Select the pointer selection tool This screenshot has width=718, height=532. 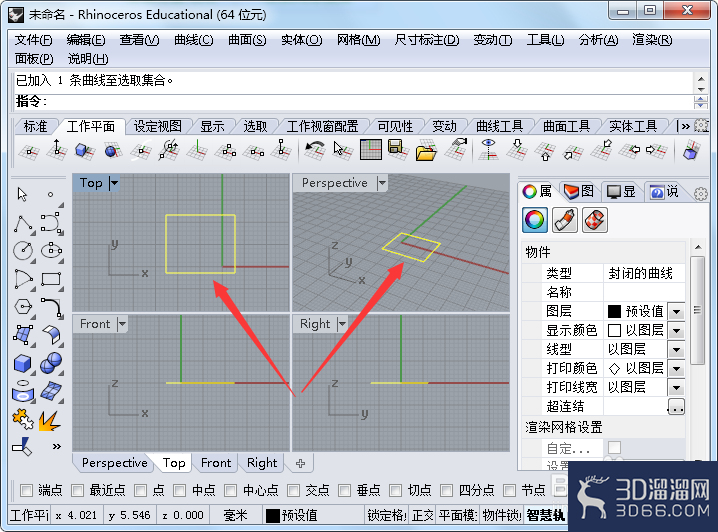tap(22, 195)
